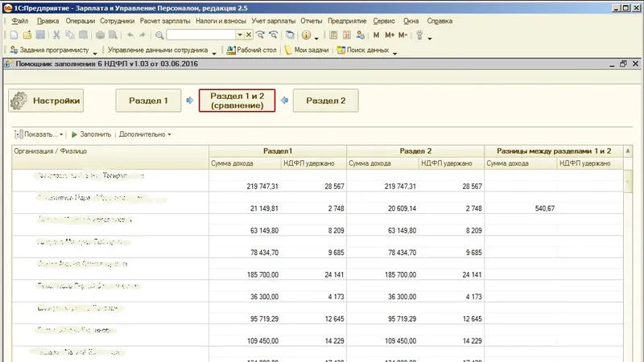The width and height of the screenshot is (644, 362).
Task: Expand the search field dropdown arrow
Action: (x=240, y=35)
